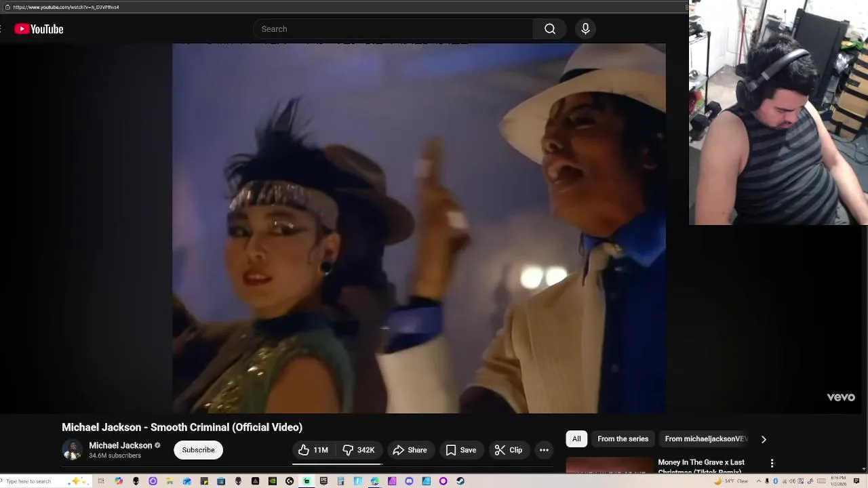Select the All filter chip
868x488 pixels.
pos(576,439)
